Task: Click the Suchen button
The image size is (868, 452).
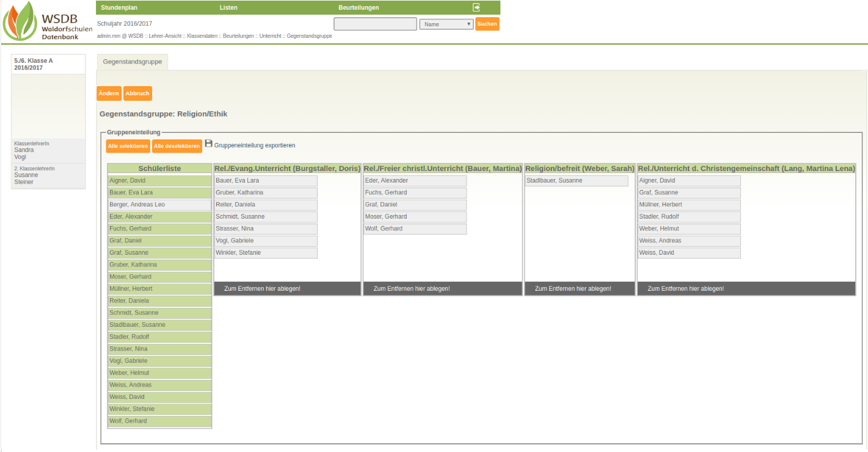Action: [487, 24]
